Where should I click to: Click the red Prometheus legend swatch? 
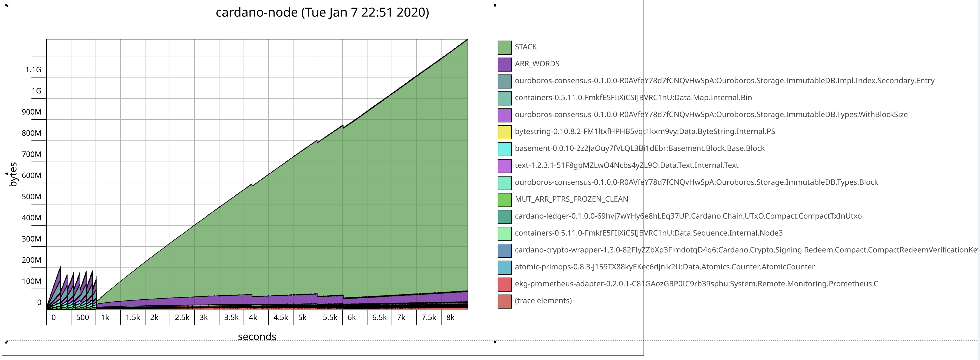[x=504, y=284]
